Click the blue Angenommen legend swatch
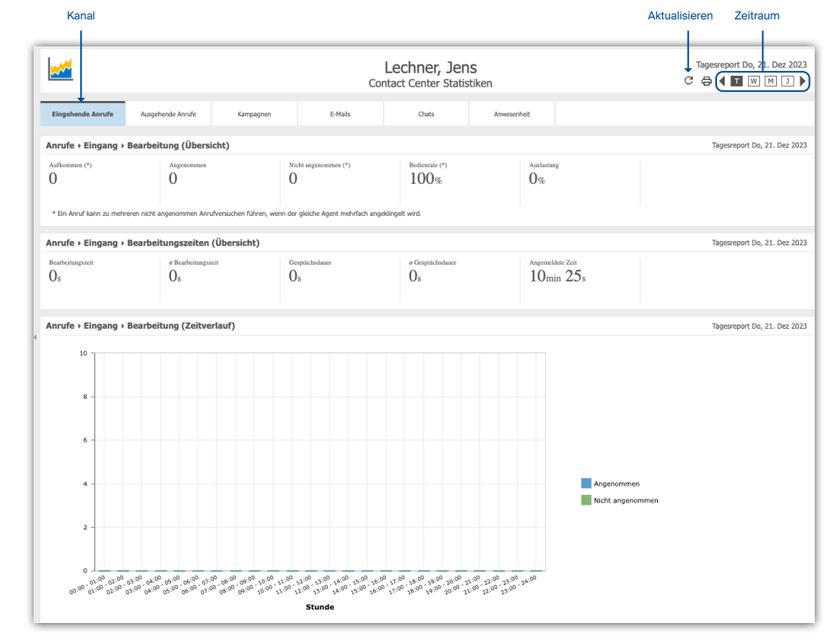This screenshot has height=639, width=840. coord(586,483)
